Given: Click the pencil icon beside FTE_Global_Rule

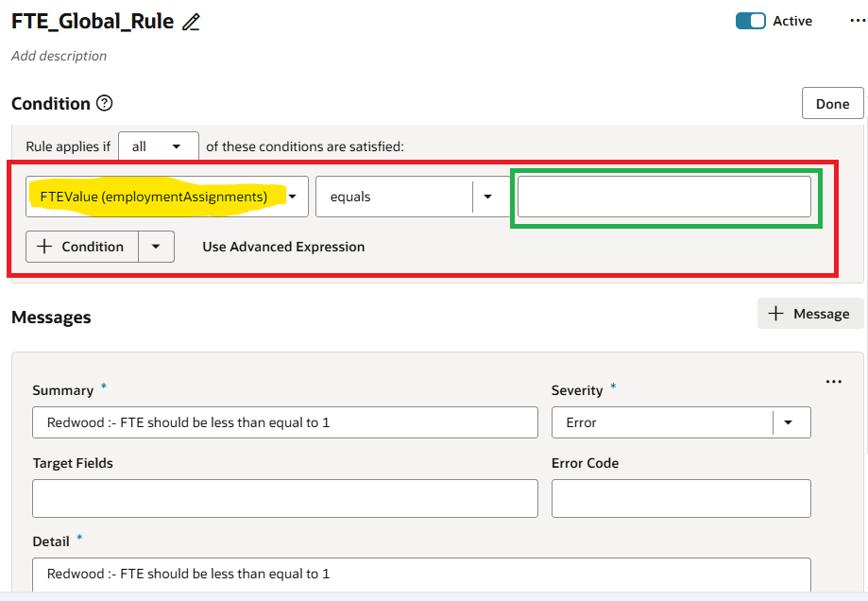Looking at the screenshot, I should click(x=191, y=22).
